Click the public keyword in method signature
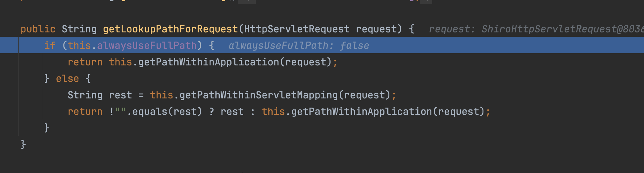Image resolution: width=644 pixels, height=173 pixels. [38, 29]
